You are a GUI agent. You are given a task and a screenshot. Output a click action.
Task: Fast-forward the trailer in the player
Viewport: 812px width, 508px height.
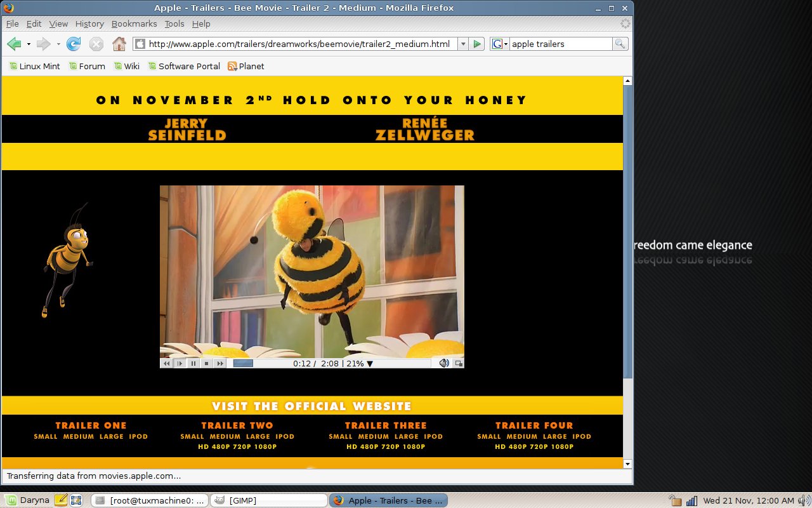coord(219,363)
